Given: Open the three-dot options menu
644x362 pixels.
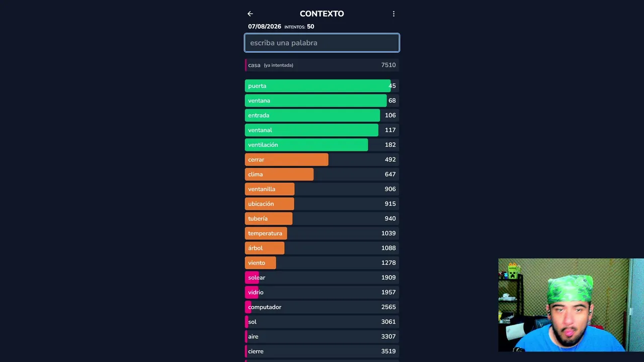Looking at the screenshot, I should [393, 14].
